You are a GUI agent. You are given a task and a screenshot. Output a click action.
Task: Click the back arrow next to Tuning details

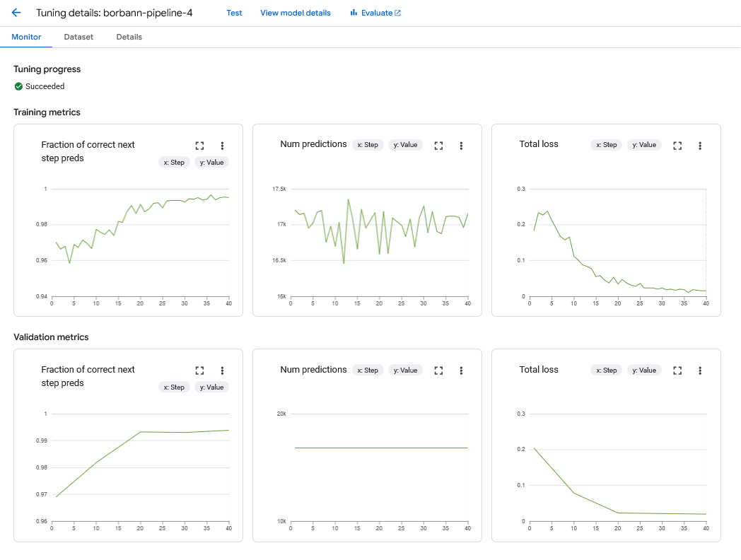pos(16,12)
